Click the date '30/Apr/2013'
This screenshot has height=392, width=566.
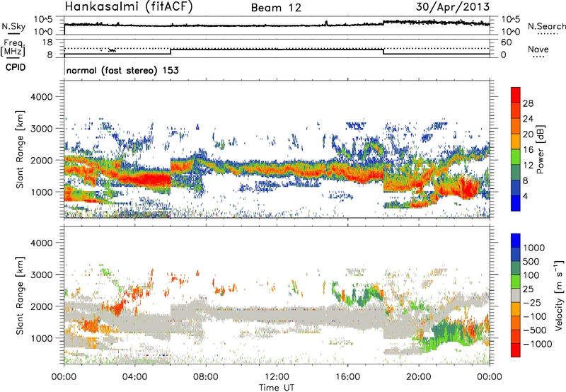[452, 7]
